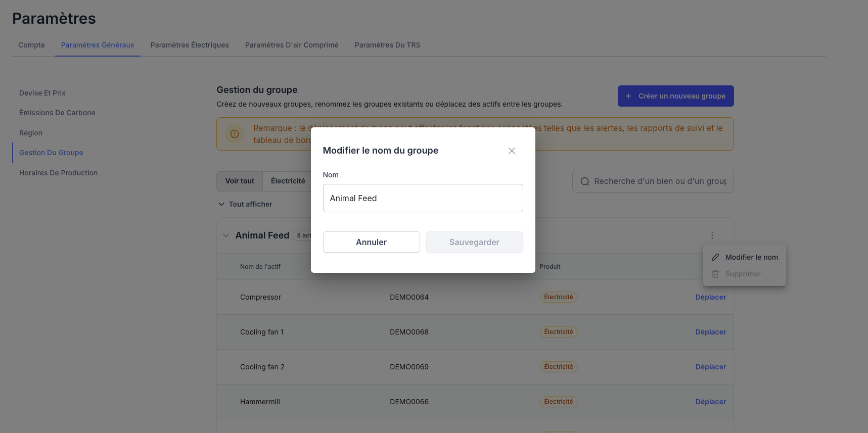Collapse the Animal Feed group chevron

click(226, 235)
